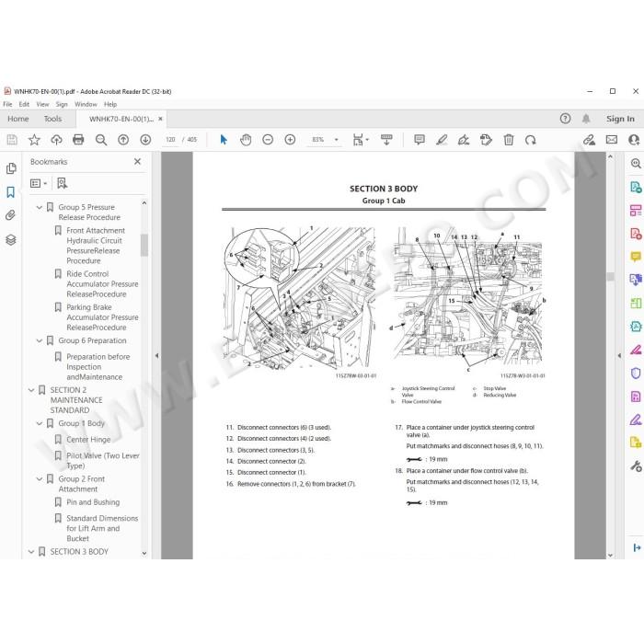Image resolution: width=644 pixels, height=644 pixels.
Task: Toggle the Bookmarks panel icon
Action: point(11,191)
